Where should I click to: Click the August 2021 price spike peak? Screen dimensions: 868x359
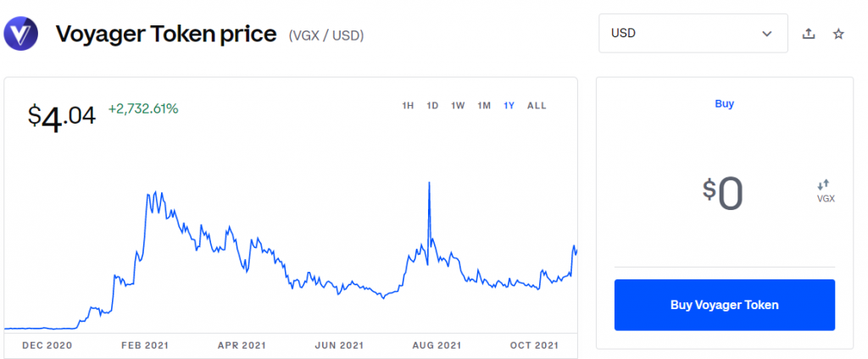(429, 183)
